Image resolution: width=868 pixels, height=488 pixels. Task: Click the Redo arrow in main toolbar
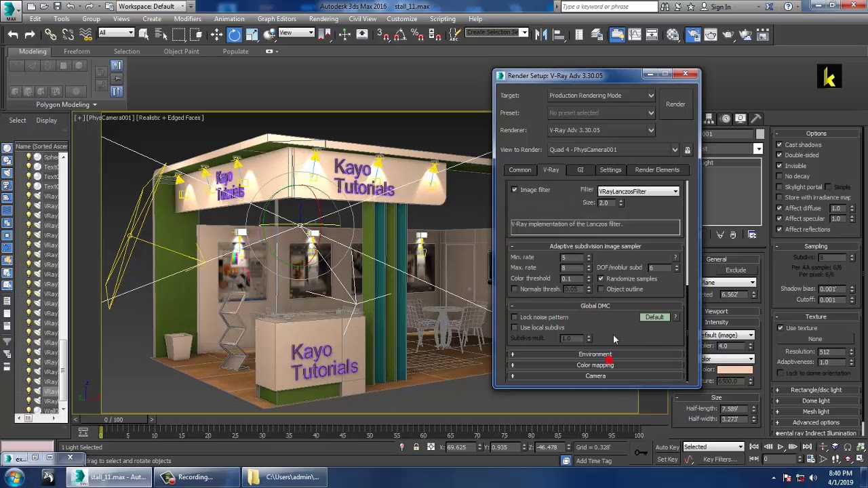click(30, 35)
